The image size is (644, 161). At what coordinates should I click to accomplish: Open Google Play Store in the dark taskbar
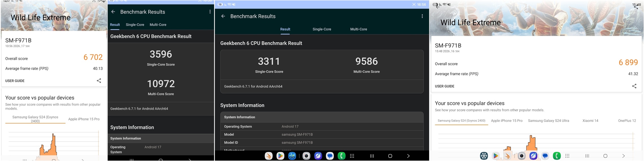(280, 156)
